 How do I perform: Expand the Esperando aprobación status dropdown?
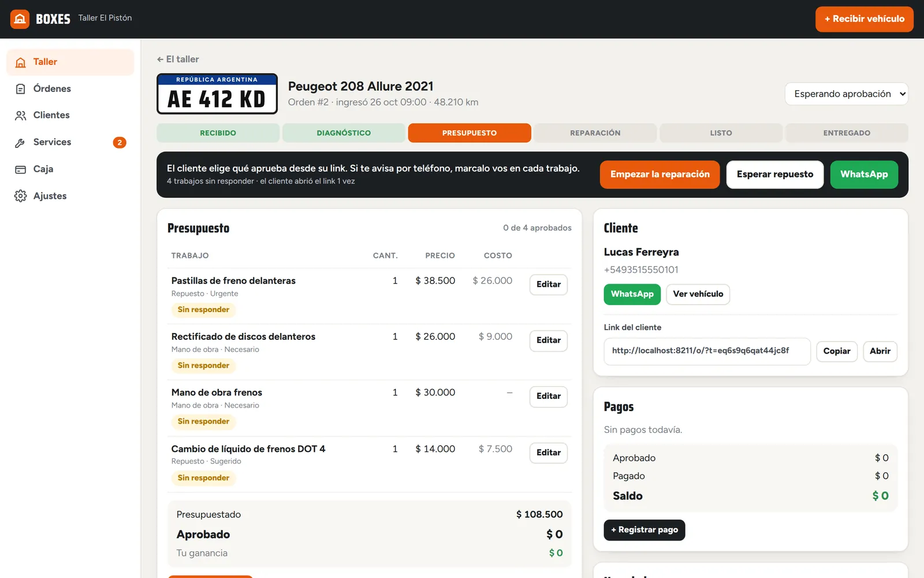(846, 94)
